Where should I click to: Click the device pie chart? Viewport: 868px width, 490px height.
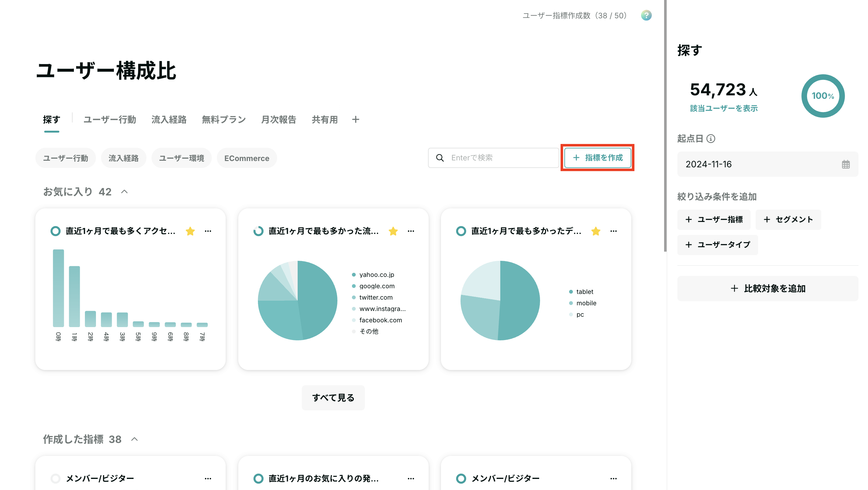click(x=500, y=300)
